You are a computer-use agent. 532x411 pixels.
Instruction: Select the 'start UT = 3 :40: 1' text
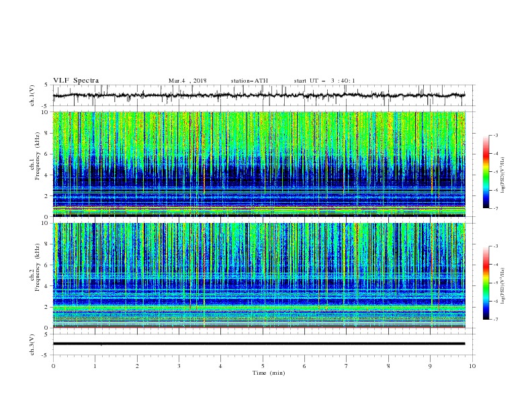click(324, 81)
